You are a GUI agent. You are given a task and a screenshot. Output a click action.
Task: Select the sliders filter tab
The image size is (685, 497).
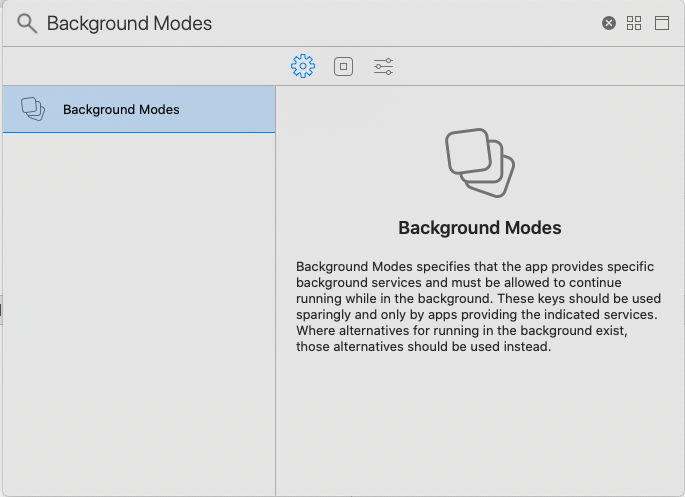click(x=383, y=66)
